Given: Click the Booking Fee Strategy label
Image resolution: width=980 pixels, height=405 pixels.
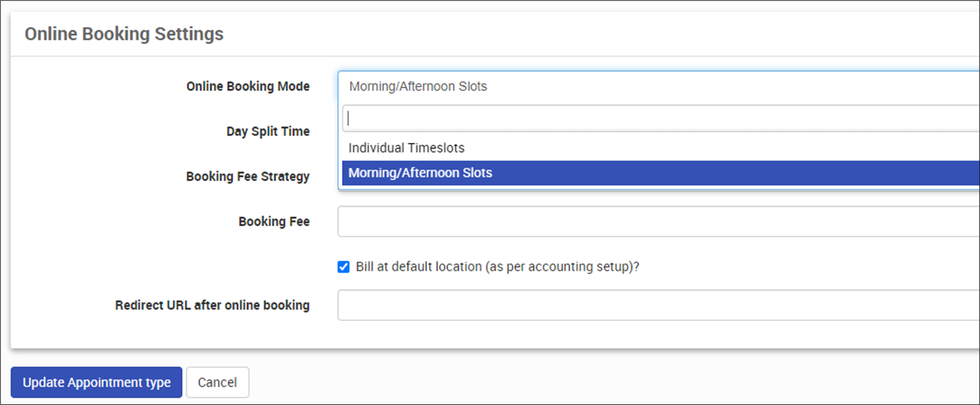Looking at the screenshot, I should click(x=248, y=177).
